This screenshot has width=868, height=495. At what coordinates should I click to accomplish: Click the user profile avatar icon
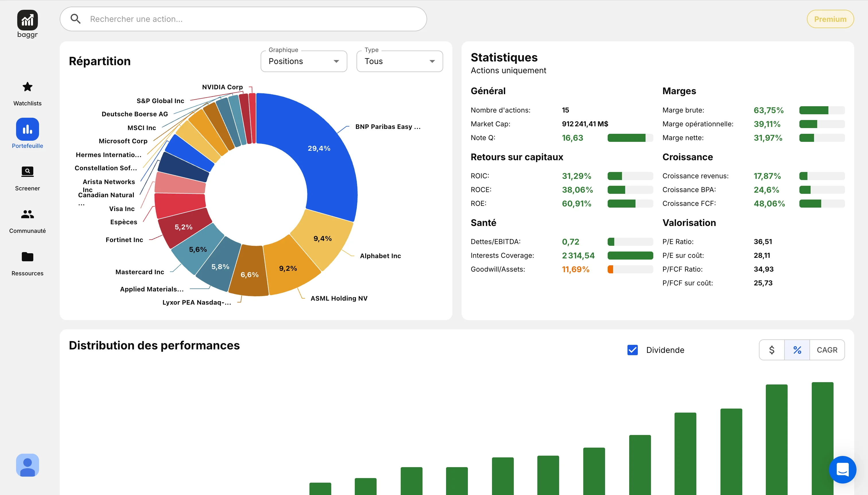point(28,465)
